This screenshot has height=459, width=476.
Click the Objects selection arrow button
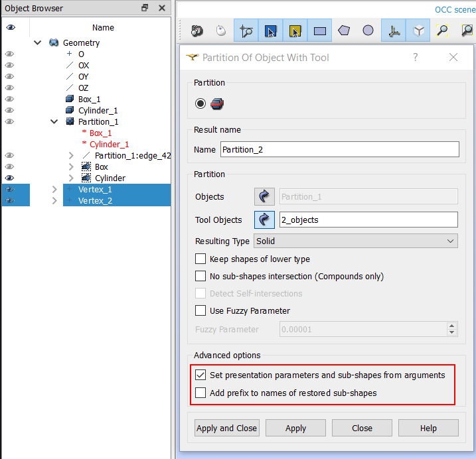click(x=264, y=196)
